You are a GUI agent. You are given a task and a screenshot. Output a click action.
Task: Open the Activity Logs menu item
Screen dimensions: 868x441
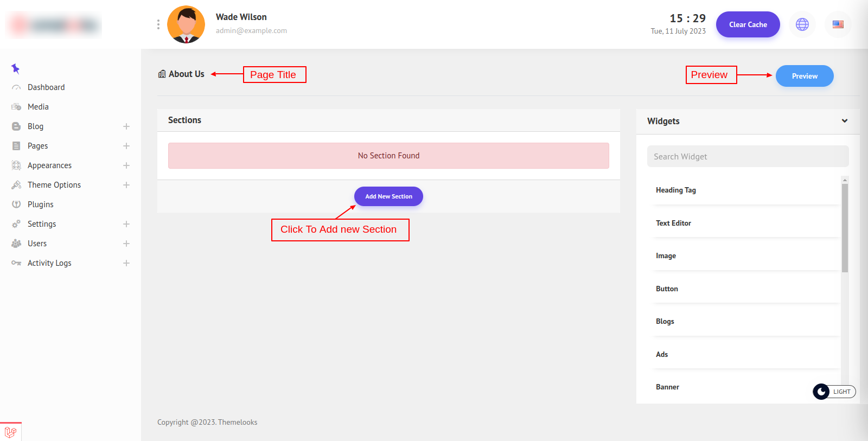pyautogui.click(x=49, y=263)
